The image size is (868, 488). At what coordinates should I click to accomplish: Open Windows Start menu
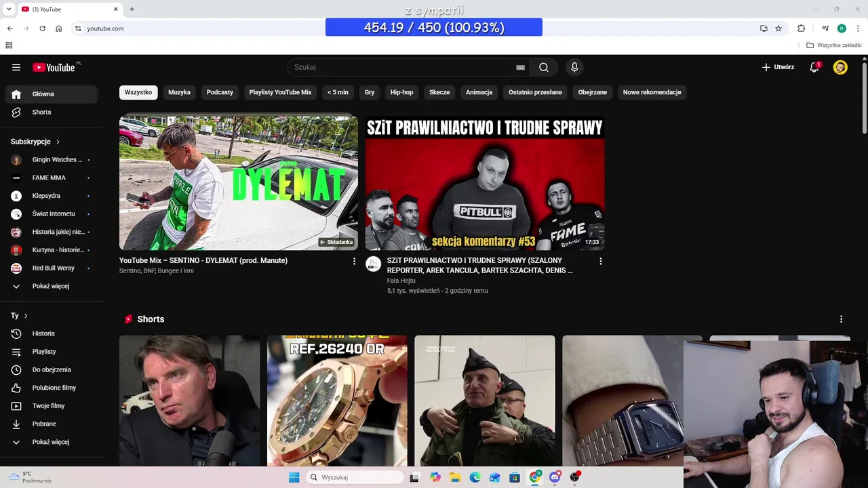[x=294, y=477]
